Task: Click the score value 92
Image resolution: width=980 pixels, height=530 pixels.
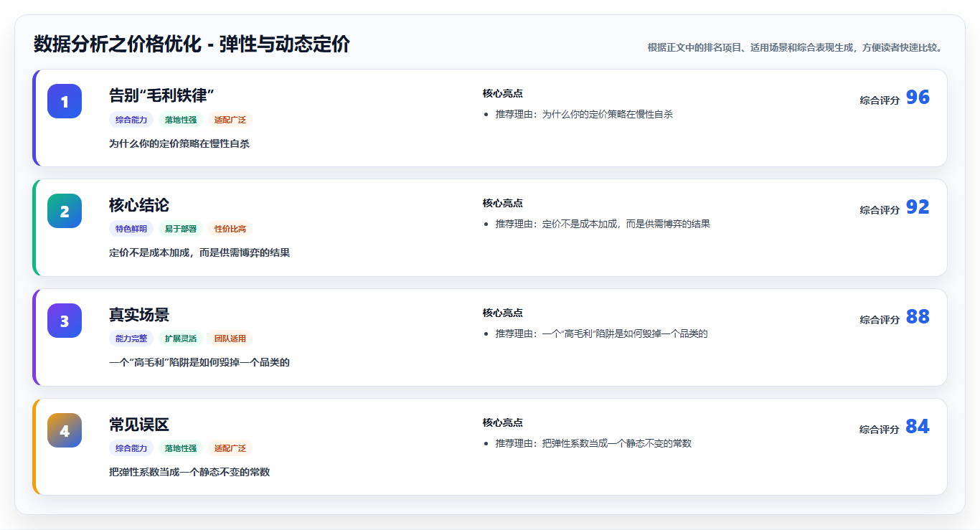Action: click(x=918, y=207)
